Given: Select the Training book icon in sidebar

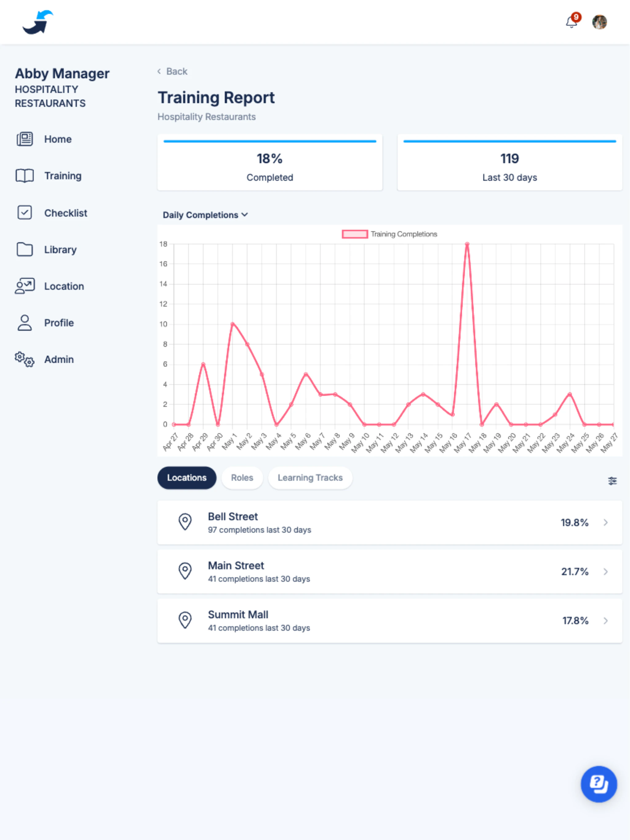Looking at the screenshot, I should click(24, 176).
